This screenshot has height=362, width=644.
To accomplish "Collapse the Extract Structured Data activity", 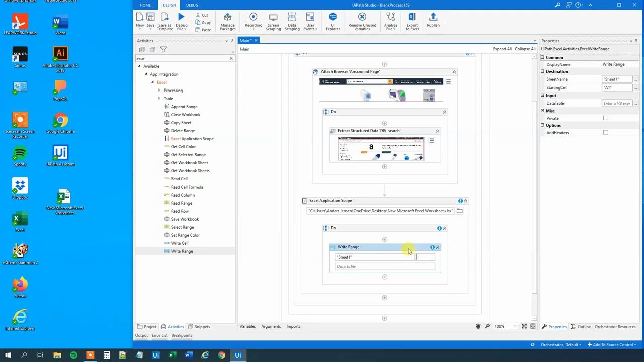I will (437, 131).
